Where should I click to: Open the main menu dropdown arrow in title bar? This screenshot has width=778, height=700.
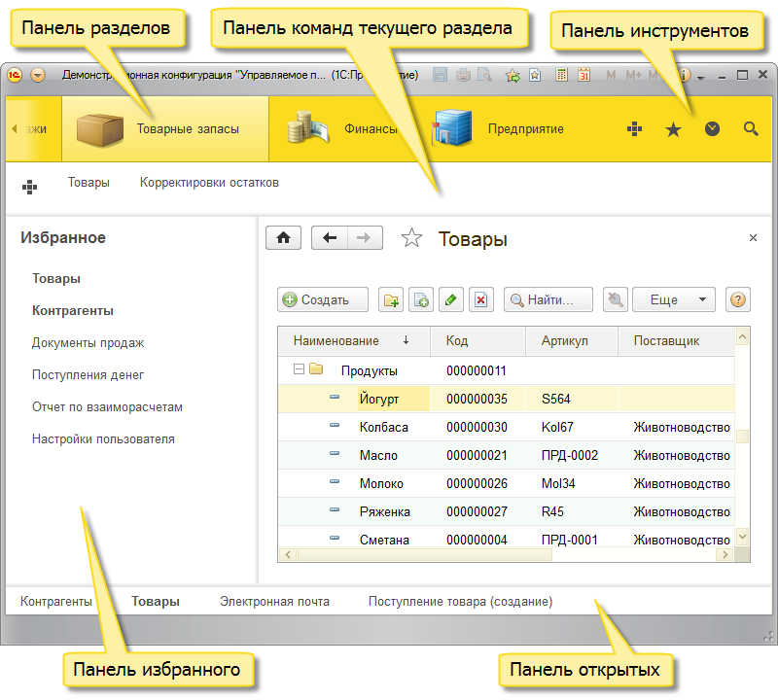38,76
